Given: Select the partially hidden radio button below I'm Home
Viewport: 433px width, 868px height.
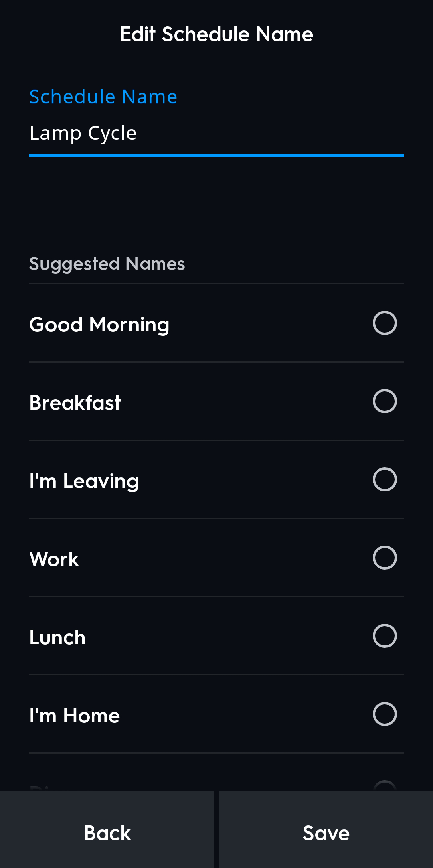Looking at the screenshot, I should click(384, 786).
